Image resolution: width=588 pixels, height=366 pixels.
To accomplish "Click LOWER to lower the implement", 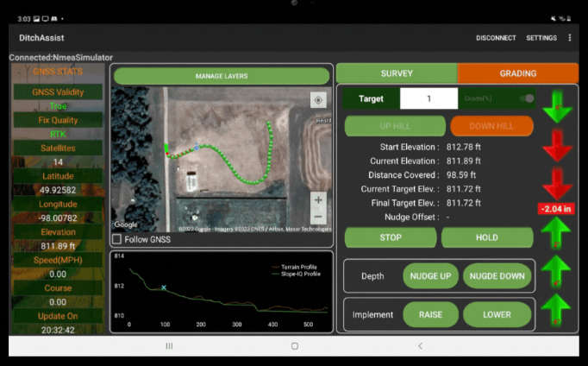I will [497, 314].
